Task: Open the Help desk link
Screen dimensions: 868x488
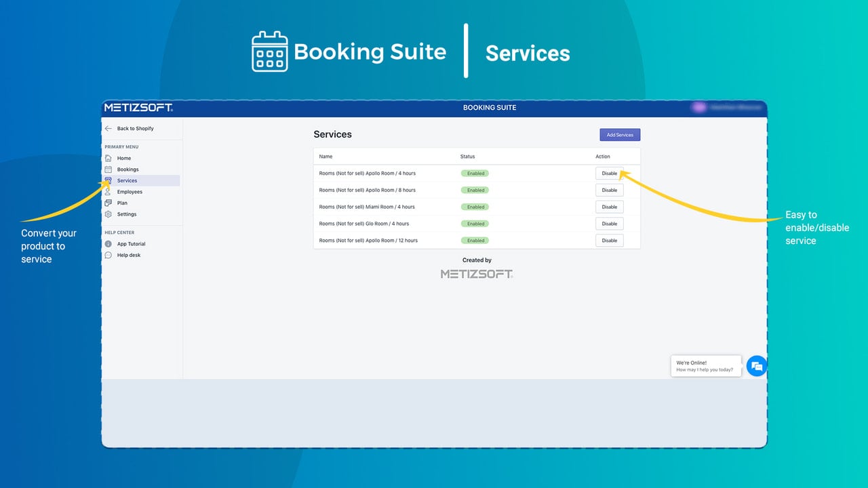Action: pyautogui.click(x=129, y=255)
